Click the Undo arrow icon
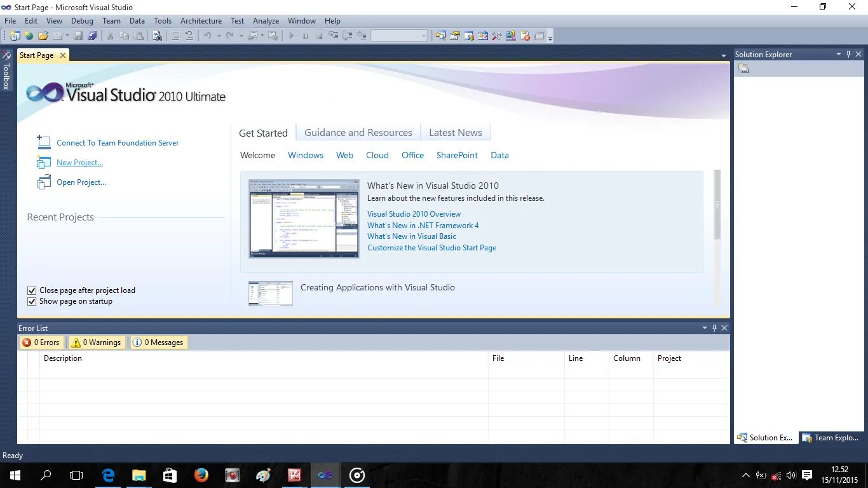The height and width of the screenshot is (488, 868). click(x=208, y=36)
